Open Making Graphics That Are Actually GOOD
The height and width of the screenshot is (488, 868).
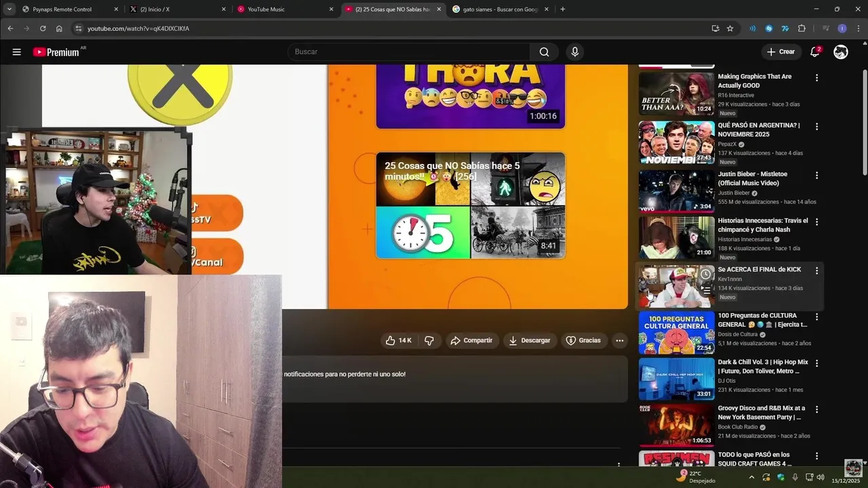click(755, 81)
